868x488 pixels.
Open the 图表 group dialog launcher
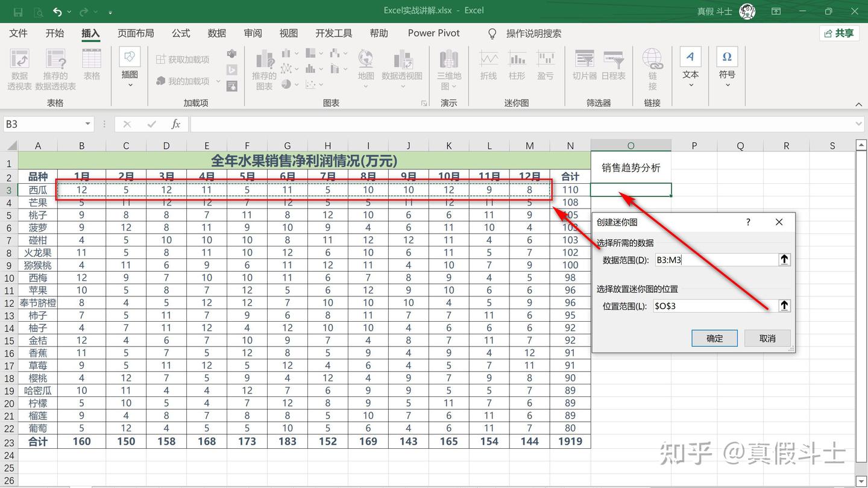pos(424,103)
